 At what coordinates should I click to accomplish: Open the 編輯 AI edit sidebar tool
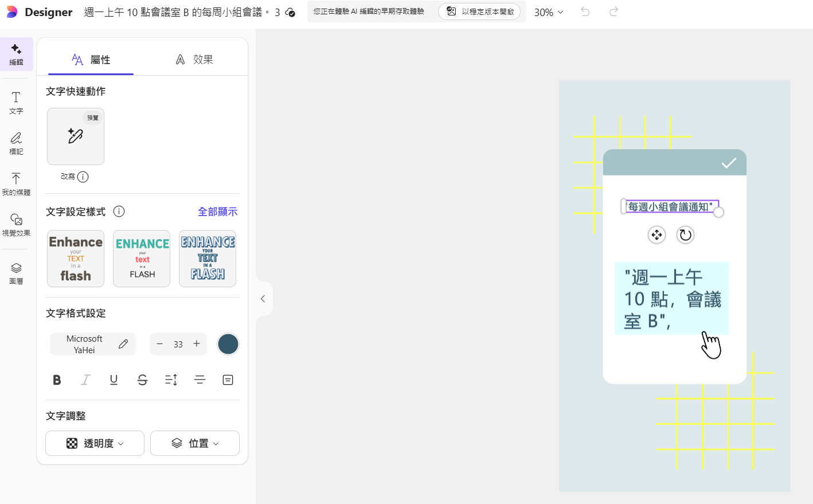(16, 54)
